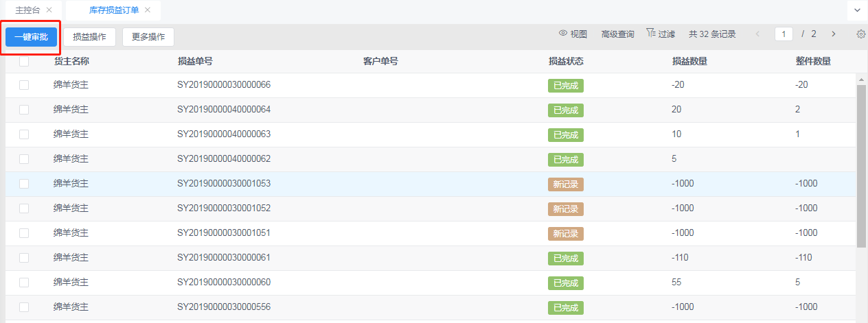
Task: Click the scrollbar up arrow
Action: (x=861, y=79)
